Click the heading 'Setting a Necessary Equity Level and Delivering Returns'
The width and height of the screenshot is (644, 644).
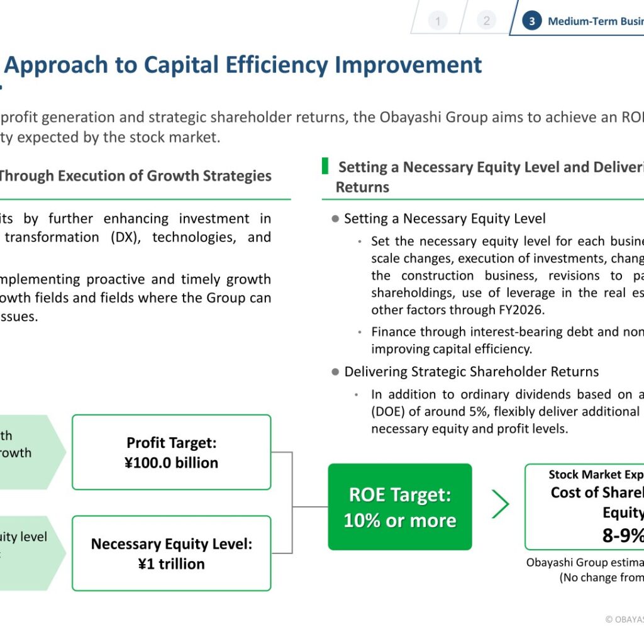coord(489,177)
